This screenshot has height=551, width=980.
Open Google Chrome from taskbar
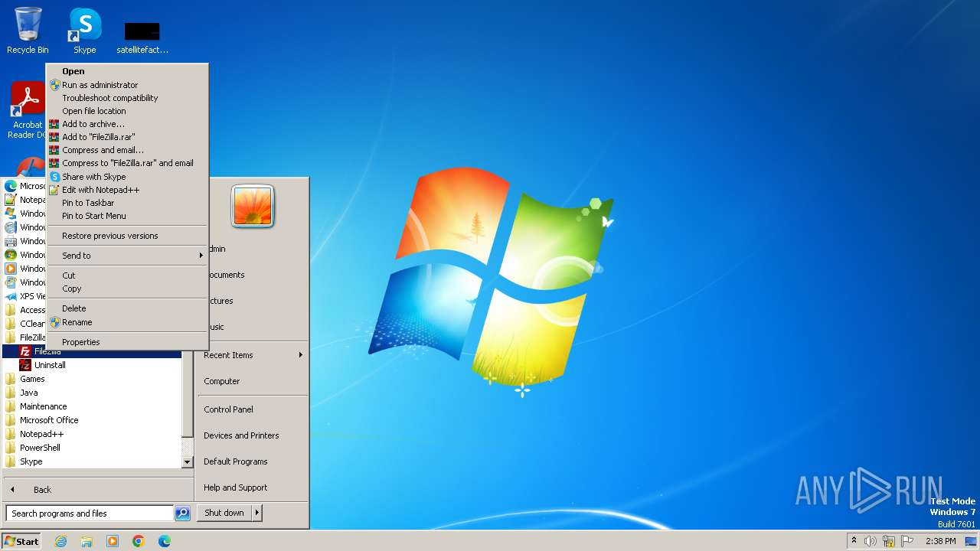click(x=139, y=541)
